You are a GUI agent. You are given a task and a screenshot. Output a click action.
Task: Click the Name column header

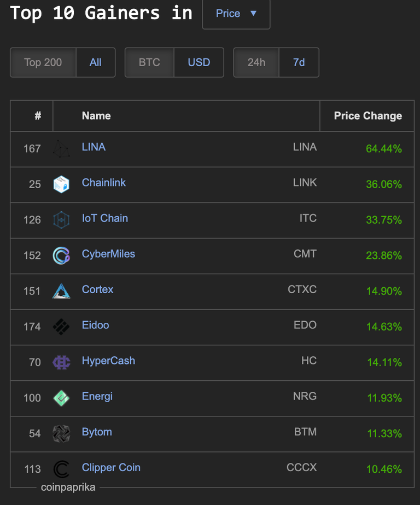96,115
